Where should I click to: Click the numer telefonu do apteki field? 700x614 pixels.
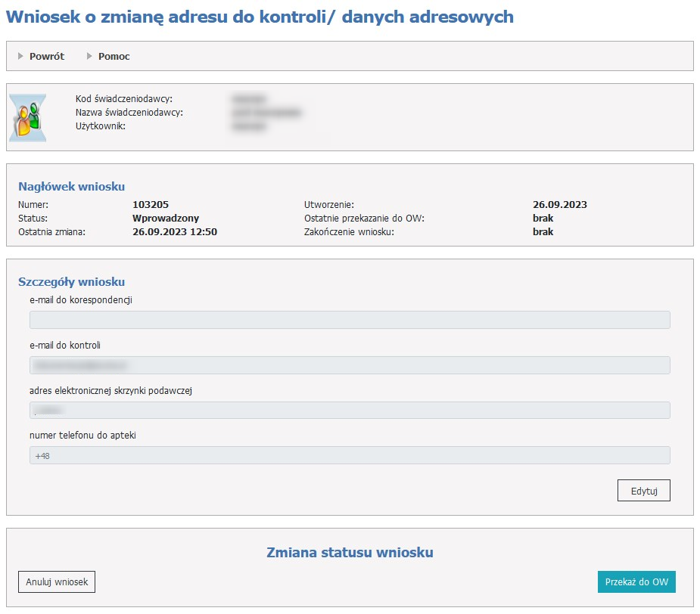350,455
